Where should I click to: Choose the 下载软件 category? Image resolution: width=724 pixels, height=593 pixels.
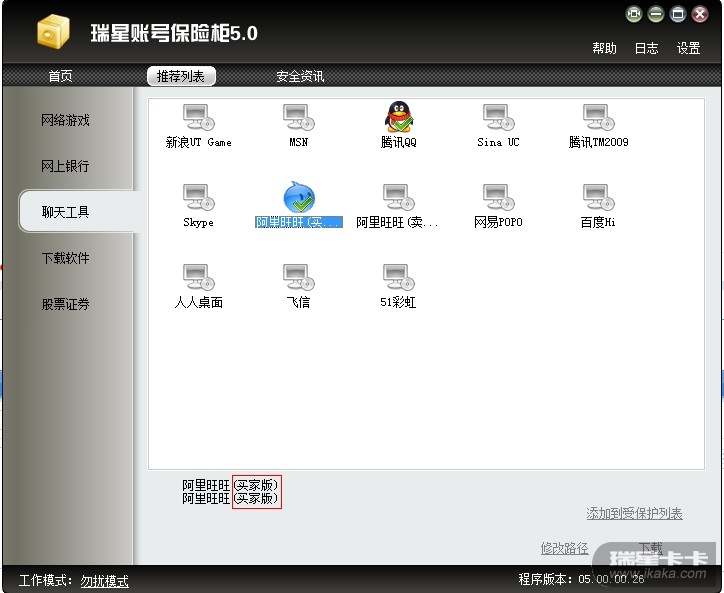pos(65,258)
